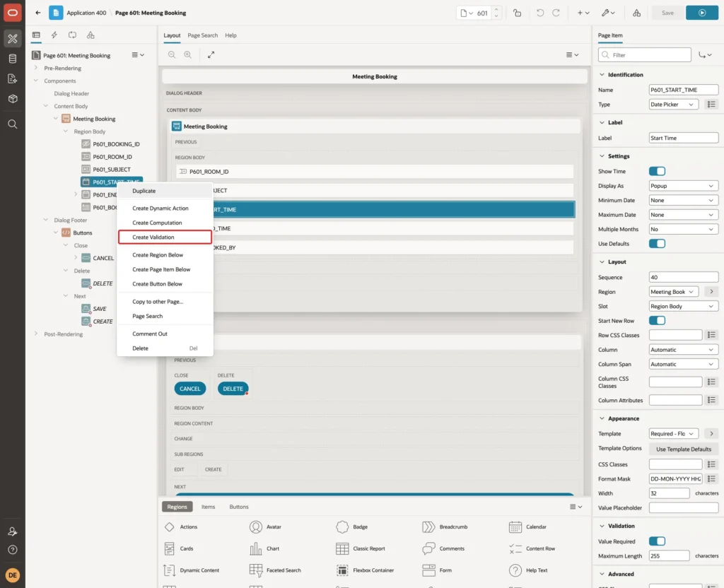Click the sidebar search magnifier icon

pyautogui.click(x=13, y=124)
